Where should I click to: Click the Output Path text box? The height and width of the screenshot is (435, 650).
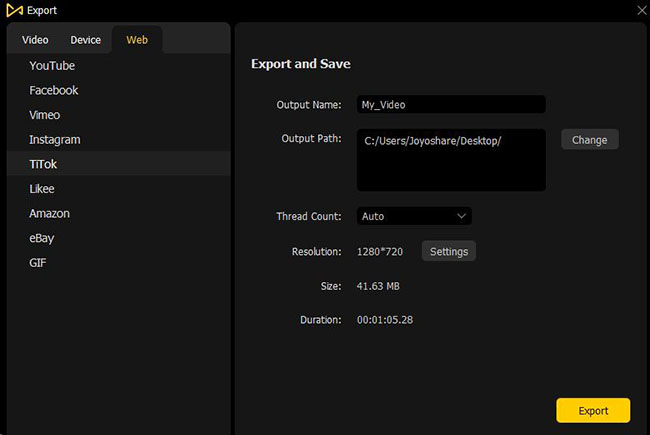[451, 160]
